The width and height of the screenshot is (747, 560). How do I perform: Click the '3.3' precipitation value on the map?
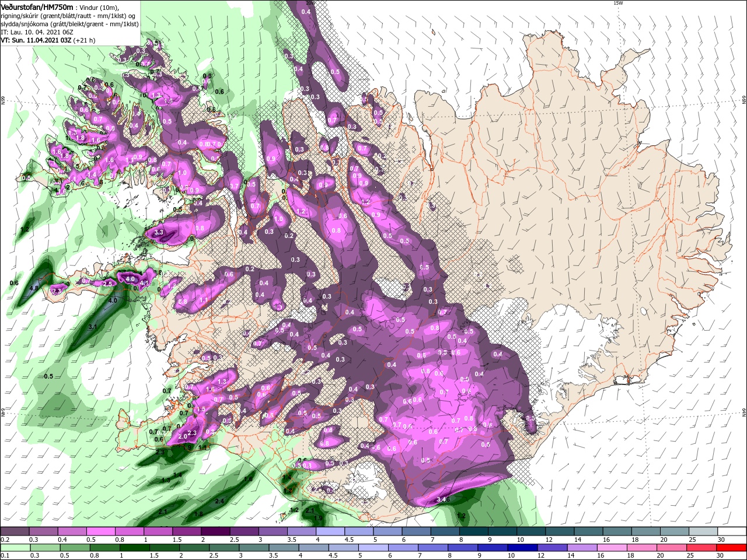click(159, 233)
